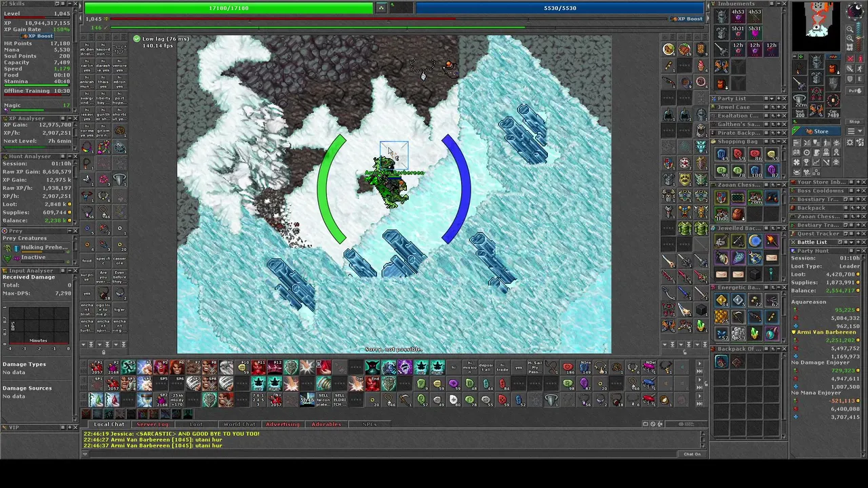Toggle the walking chase mode icon
This screenshot has height=488, width=868.
click(x=860, y=68)
